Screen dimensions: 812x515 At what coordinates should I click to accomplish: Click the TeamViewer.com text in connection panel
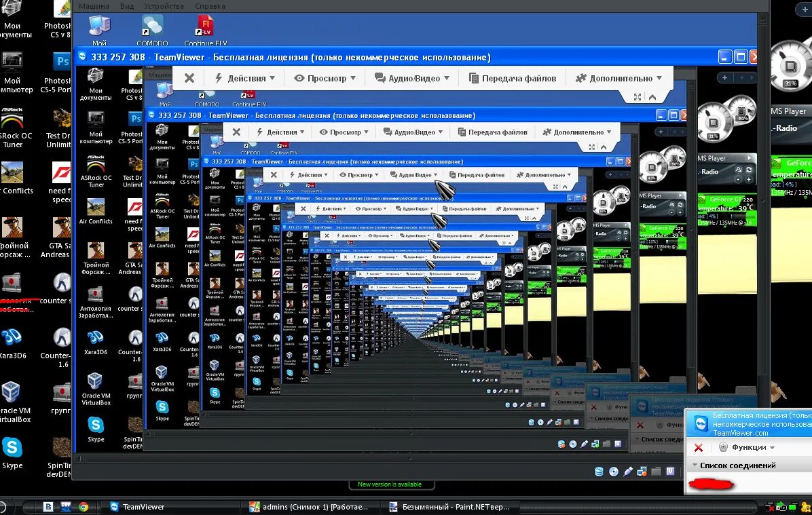point(741,433)
